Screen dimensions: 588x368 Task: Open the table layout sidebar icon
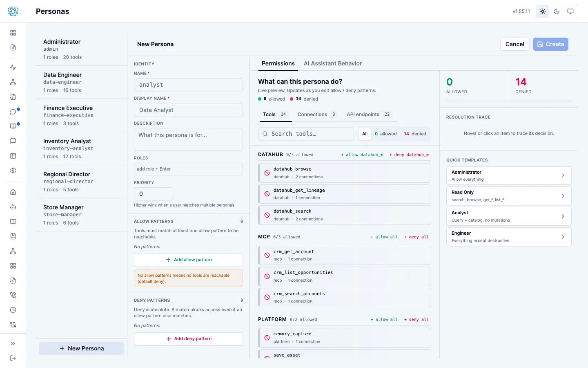(x=13, y=156)
